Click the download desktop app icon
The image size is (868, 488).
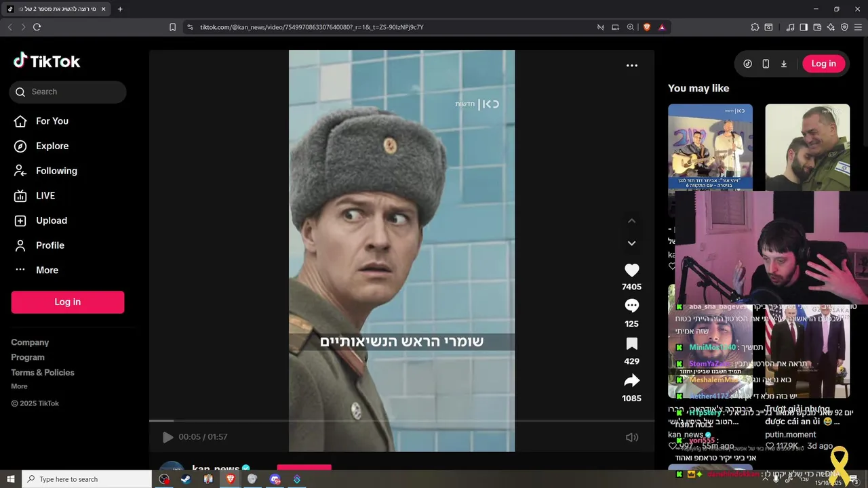(784, 64)
